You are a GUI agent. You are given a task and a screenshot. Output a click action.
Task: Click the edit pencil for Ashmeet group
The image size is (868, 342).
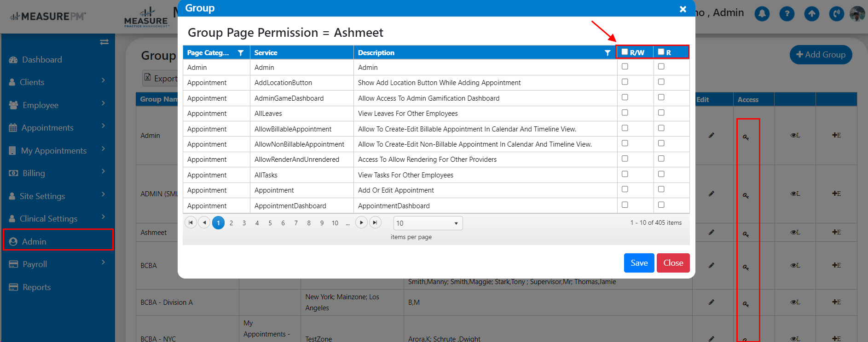click(712, 232)
